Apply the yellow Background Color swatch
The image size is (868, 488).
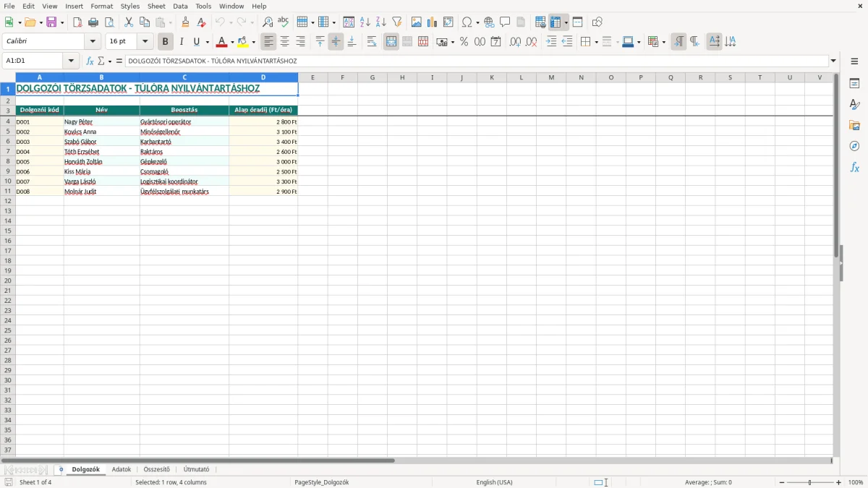click(243, 42)
